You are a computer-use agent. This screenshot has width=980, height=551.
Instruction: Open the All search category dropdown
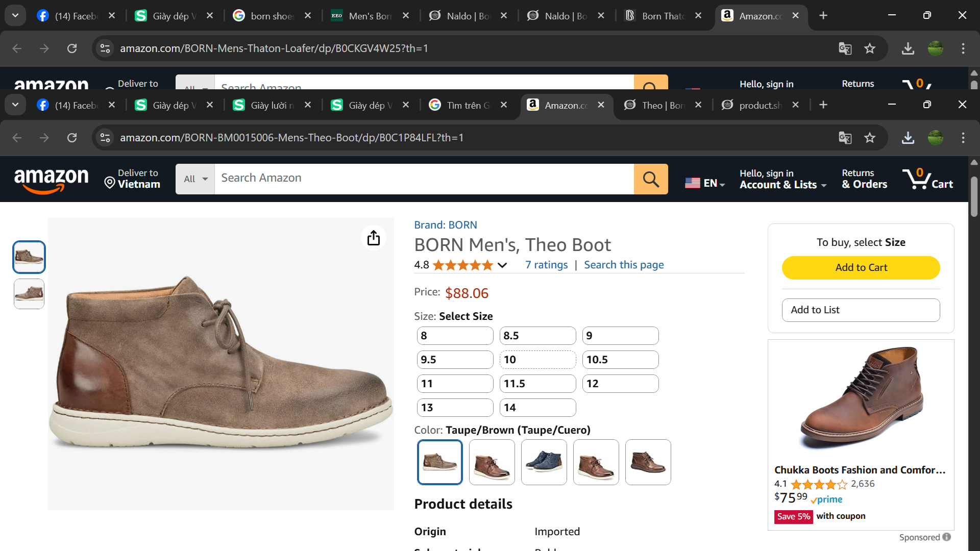(195, 179)
